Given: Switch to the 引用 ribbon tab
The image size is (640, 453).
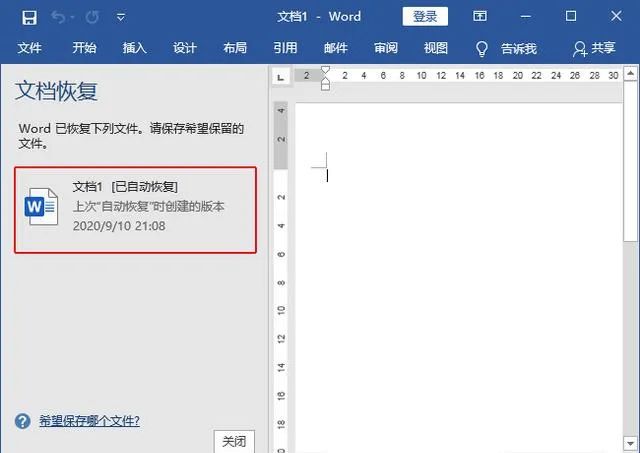Looking at the screenshot, I should [285, 48].
